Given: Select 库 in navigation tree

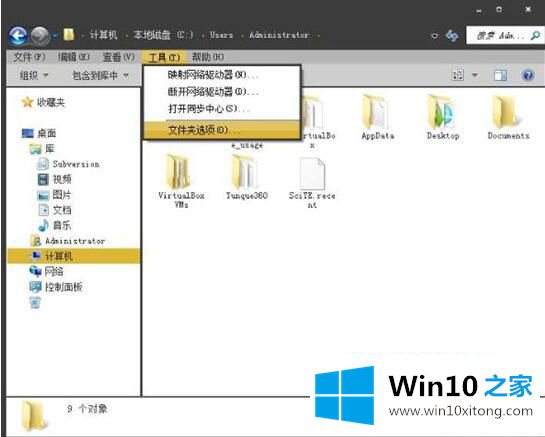Looking at the screenshot, I should pyautogui.click(x=50, y=149).
